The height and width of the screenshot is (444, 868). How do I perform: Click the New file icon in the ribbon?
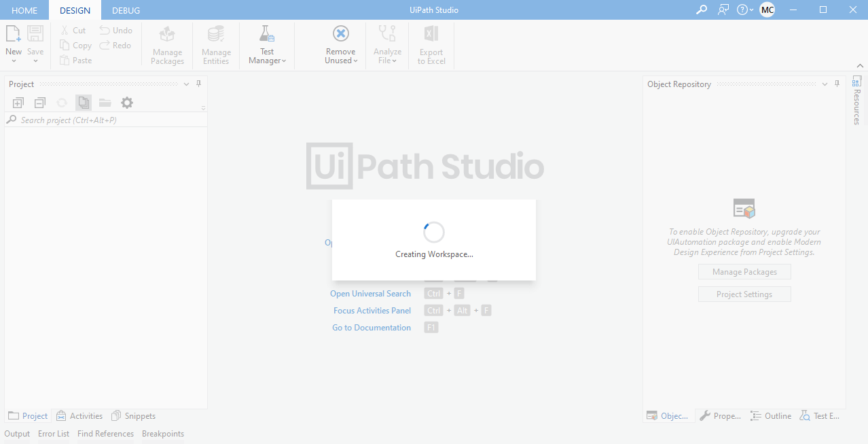point(14,35)
